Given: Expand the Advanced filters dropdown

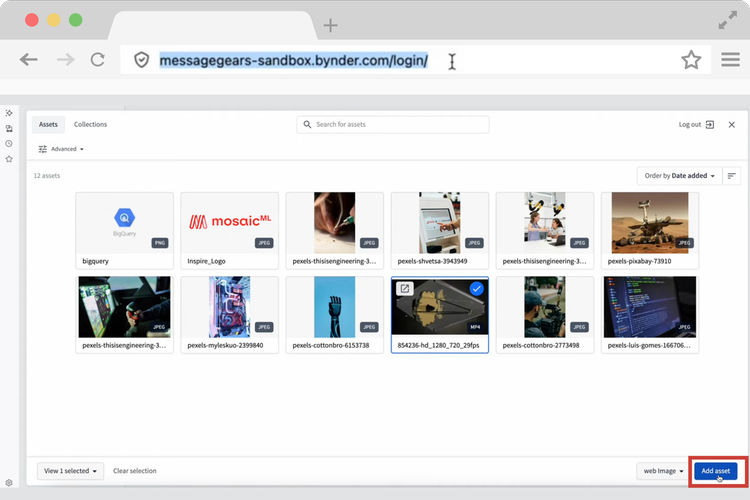Looking at the screenshot, I should click(61, 149).
